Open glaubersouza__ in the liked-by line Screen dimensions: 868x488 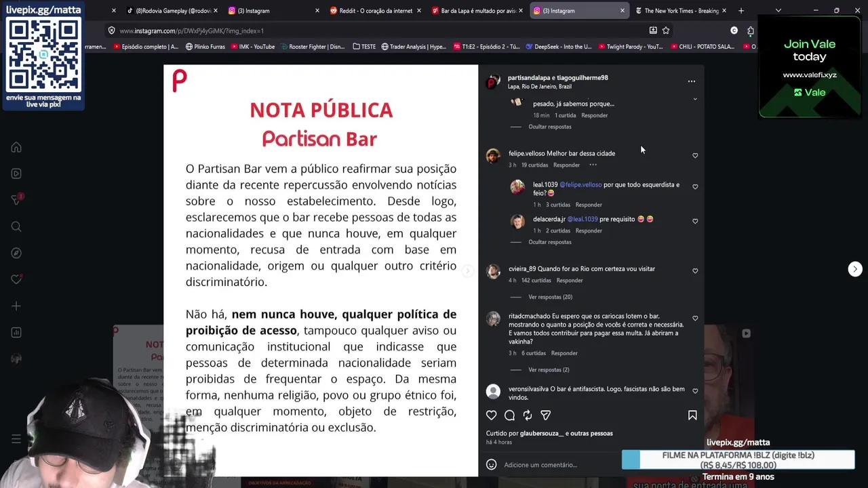pyautogui.click(x=542, y=433)
